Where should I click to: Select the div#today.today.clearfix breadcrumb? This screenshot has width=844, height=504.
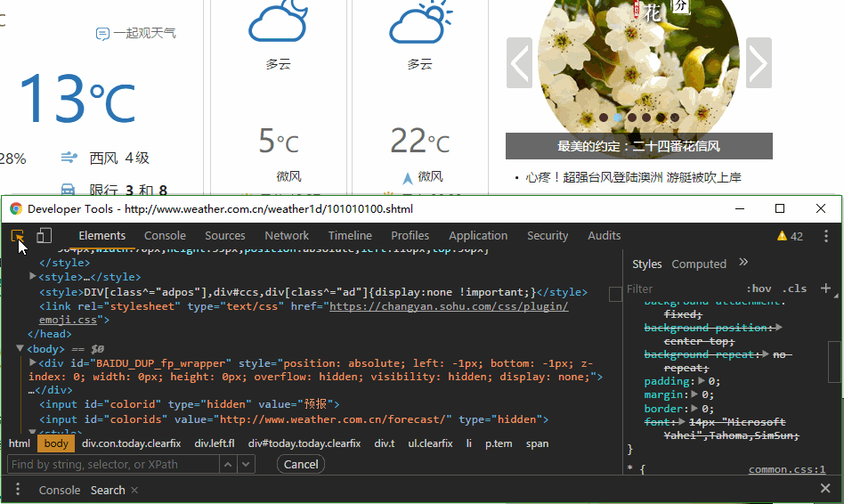point(304,443)
